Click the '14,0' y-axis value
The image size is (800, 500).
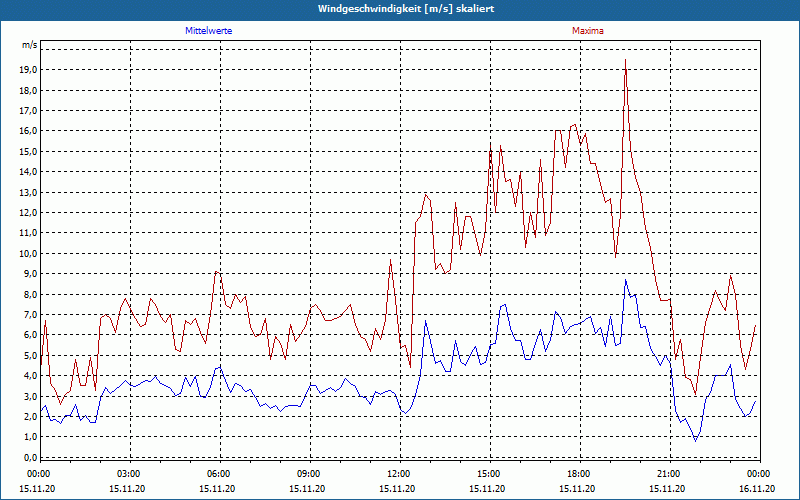[x=29, y=172]
